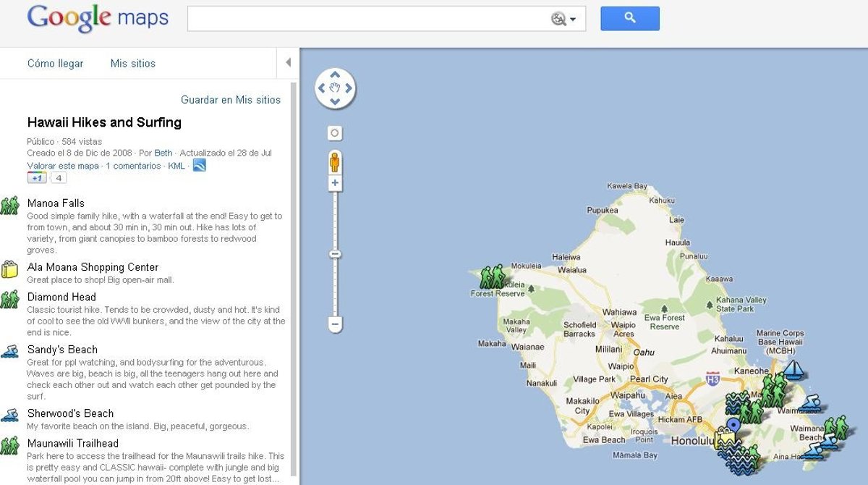The height and width of the screenshot is (485, 868).
Task: Select the Street View pegman icon
Action: pos(334,161)
